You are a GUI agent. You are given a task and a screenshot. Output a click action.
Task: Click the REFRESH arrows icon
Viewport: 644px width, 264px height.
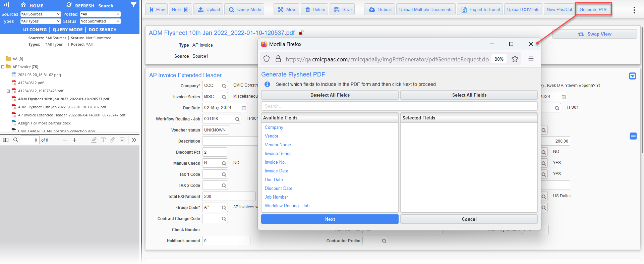pyautogui.click(x=69, y=5)
